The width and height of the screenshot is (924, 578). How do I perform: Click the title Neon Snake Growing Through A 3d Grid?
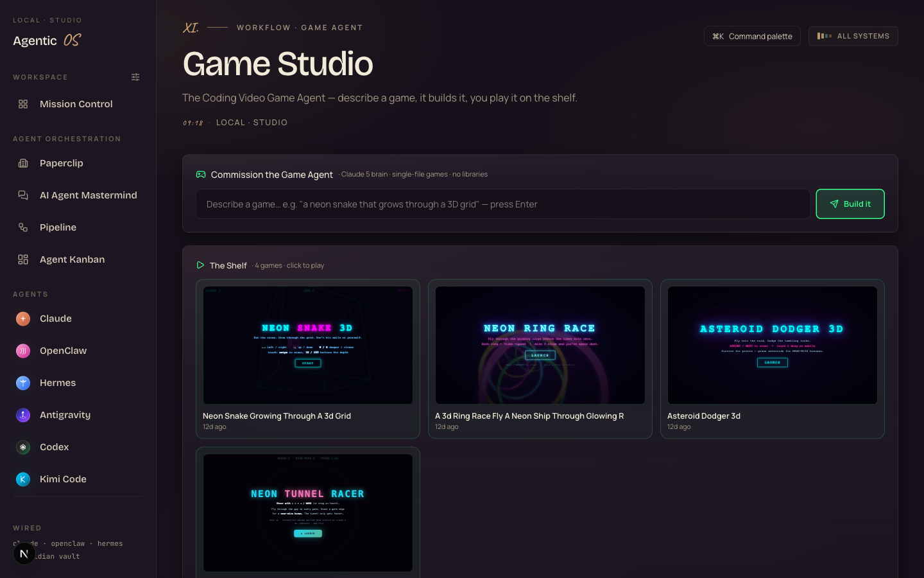(x=277, y=416)
